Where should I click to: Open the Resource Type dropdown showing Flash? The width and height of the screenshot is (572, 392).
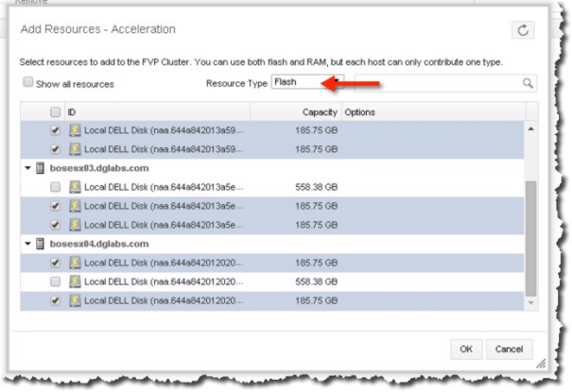click(x=307, y=82)
